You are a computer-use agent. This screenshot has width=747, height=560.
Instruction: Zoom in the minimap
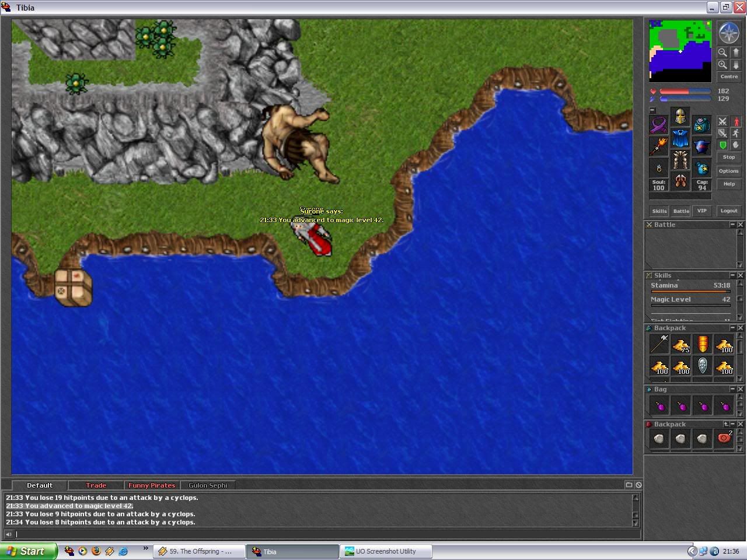coord(722,65)
